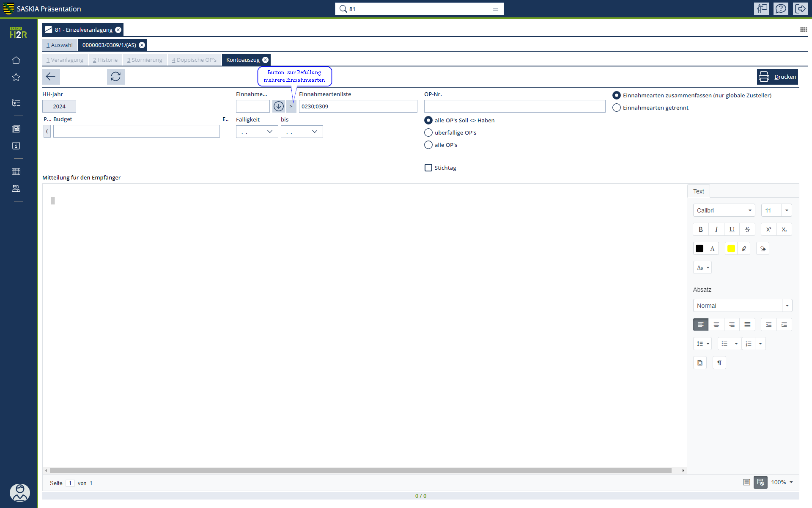Center-align the paragraph text

(716, 325)
